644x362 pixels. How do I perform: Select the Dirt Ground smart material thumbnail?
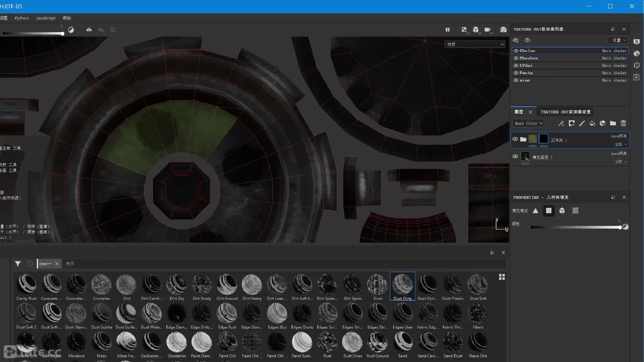[227, 285]
